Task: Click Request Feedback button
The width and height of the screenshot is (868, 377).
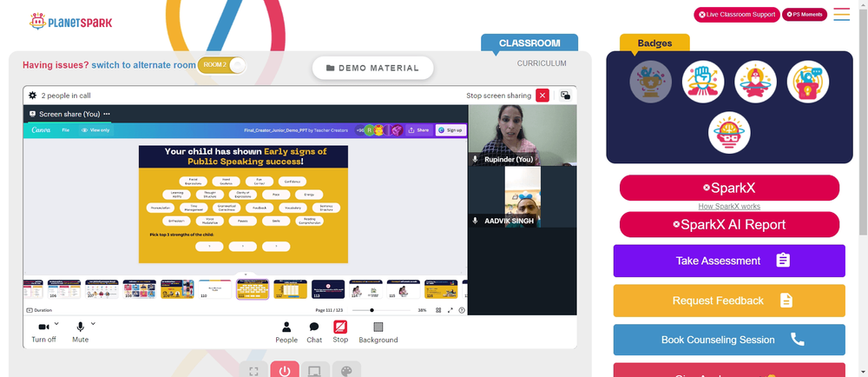Action: coord(729,301)
